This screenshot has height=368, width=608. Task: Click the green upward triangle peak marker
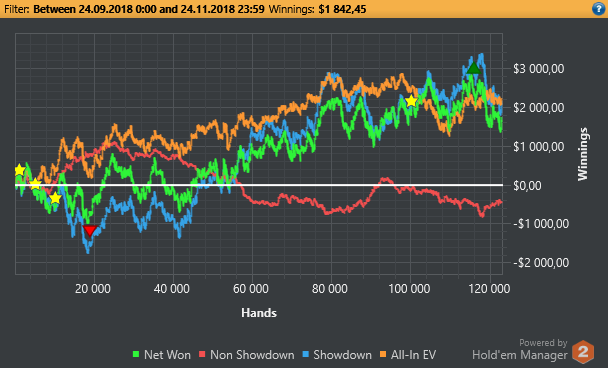[x=473, y=68]
